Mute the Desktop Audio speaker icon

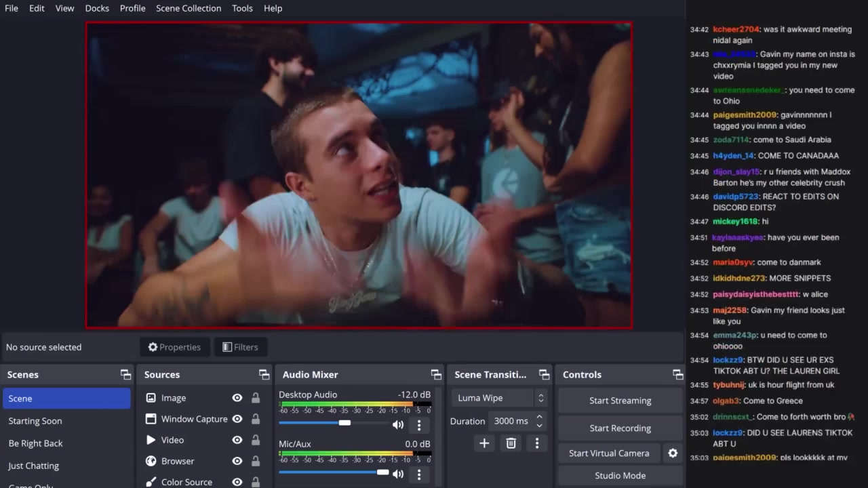point(398,425)
